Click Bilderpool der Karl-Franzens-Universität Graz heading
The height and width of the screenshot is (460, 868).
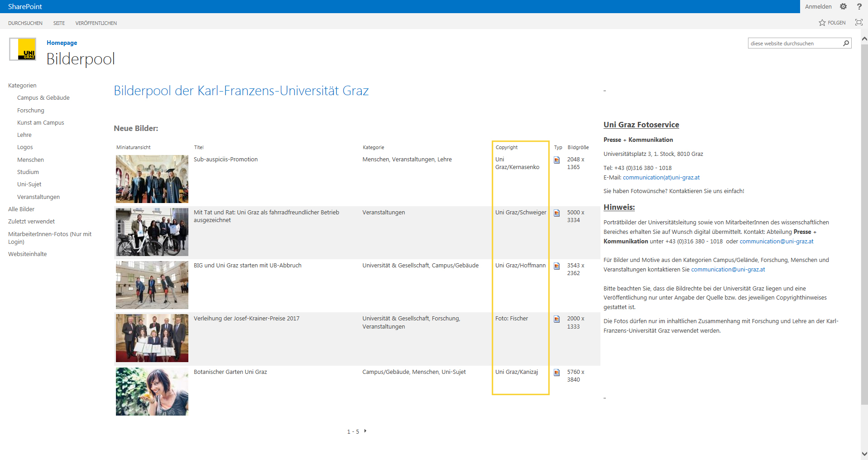[241, 91]
